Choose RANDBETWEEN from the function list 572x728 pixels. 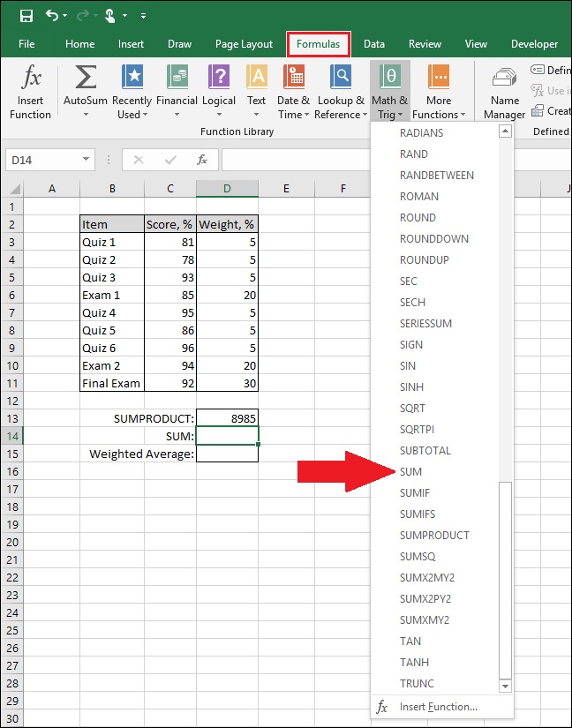(x=437, y=176)
